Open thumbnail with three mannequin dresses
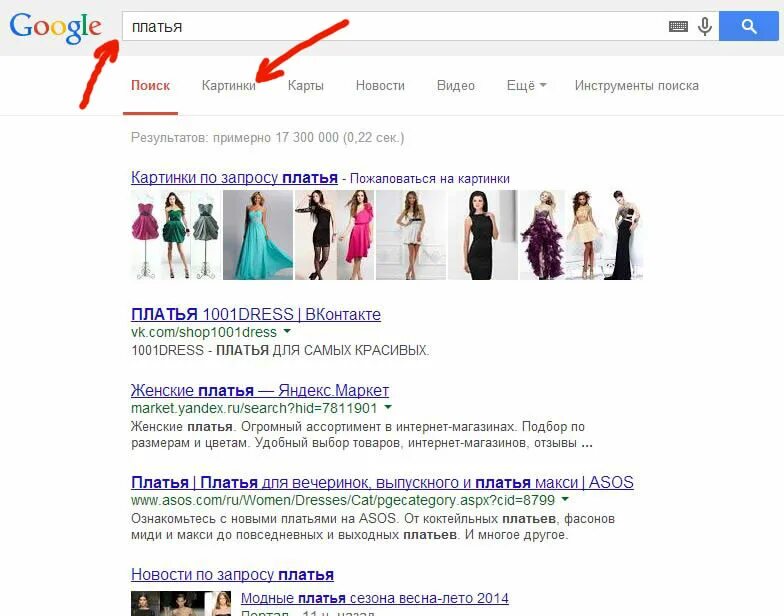This screenshot has height=616, width=784. [176, 234]
